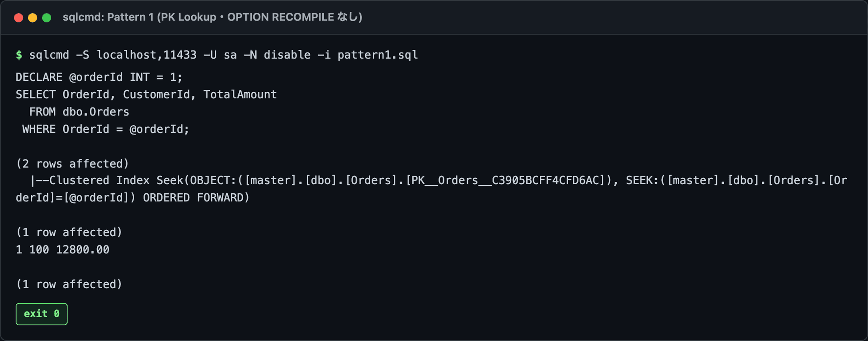
Task: Click the sqlcmd command line text
Action: coord(223,55)
